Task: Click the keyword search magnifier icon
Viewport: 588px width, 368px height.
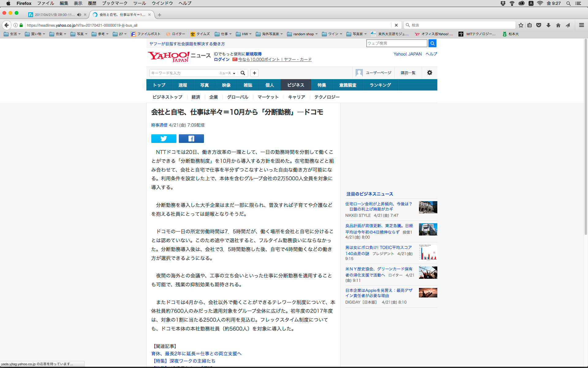Action: point(243,73)
